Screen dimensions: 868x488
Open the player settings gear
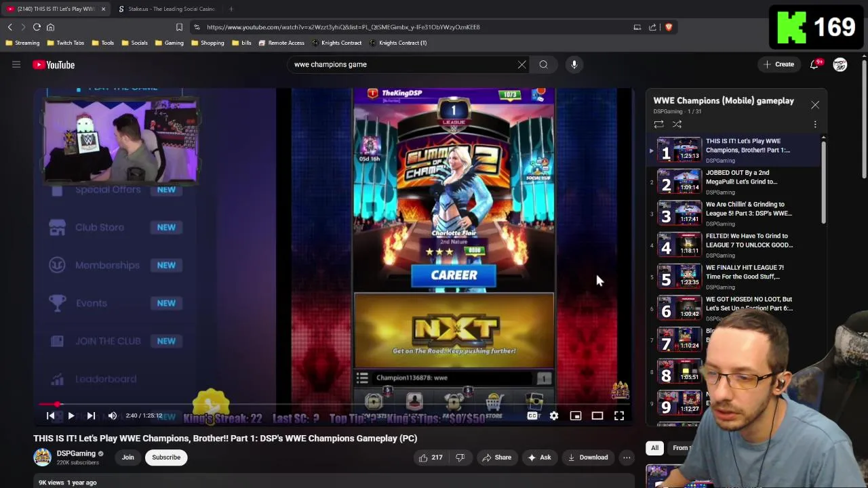[x=554, y=415]
